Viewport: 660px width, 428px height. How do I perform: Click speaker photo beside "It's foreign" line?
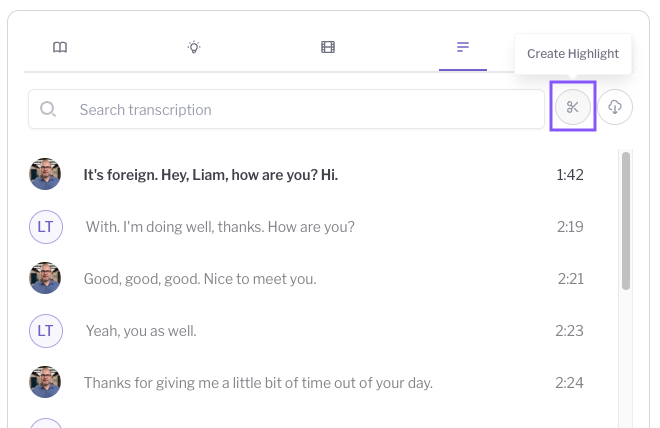[45, 174]
